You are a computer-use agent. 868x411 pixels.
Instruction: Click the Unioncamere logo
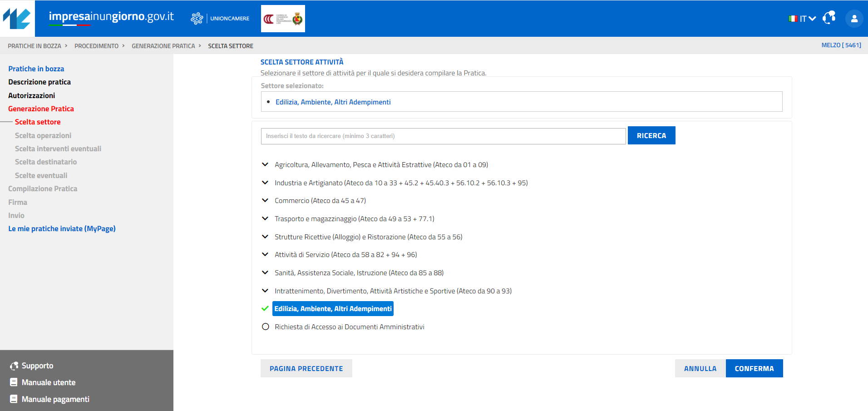[x=220, y=19]
